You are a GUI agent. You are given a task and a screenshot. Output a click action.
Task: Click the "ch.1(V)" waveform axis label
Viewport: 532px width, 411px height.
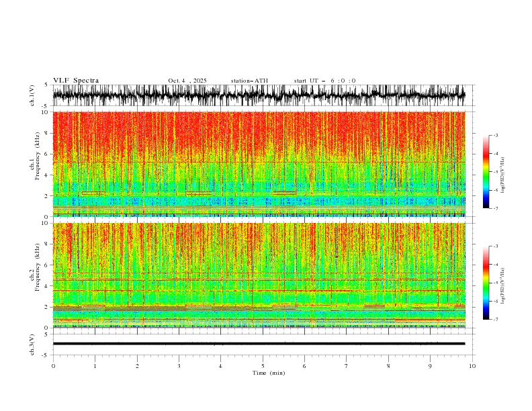coord(32,95)
